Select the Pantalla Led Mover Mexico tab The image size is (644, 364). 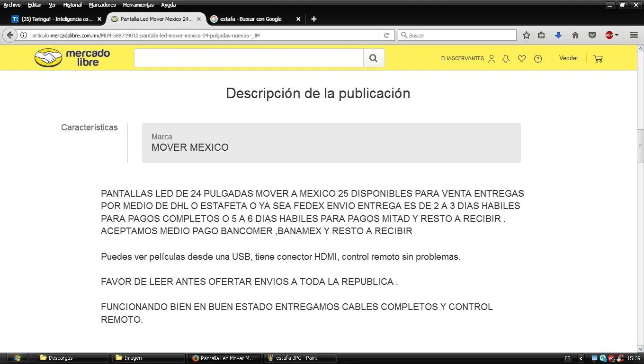(156, 19)
